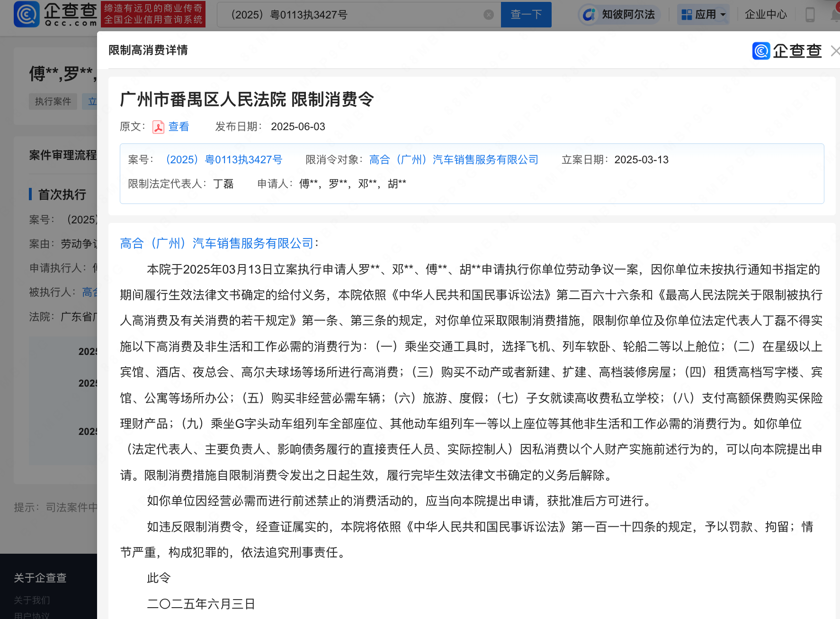Open 高合(广州)汽车销售服务有限公司 link in 限消令对象
This screenshot has height=619, width=840.
[x=454, y=160]
